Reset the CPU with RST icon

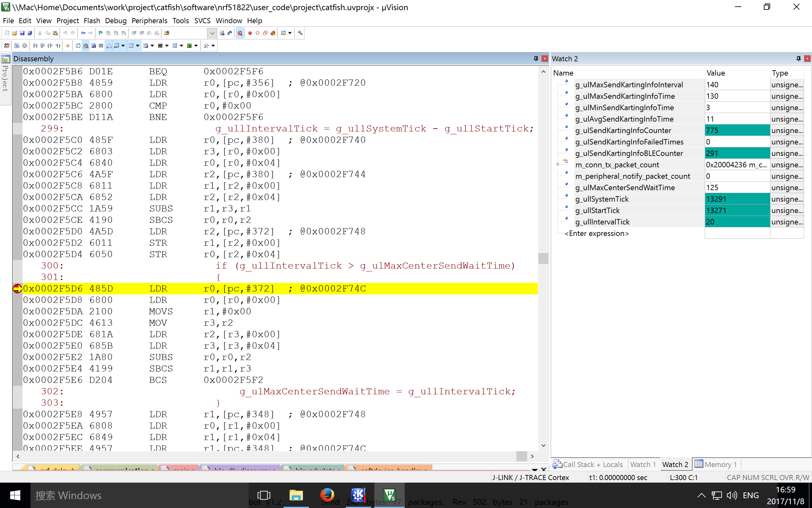click(x=7, y=46)
